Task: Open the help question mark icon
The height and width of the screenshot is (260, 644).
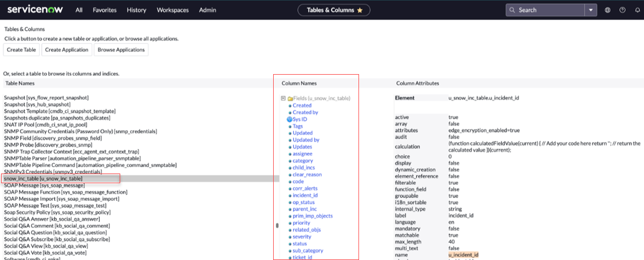Action: coord(623,10)
